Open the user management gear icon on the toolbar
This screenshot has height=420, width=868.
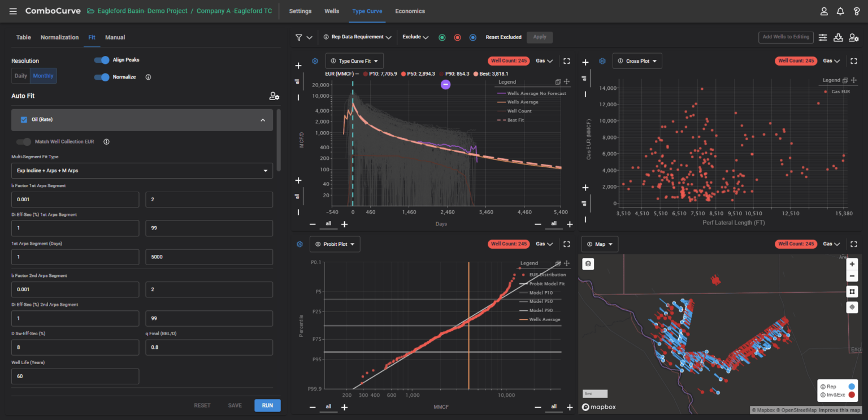pos(854,37)
